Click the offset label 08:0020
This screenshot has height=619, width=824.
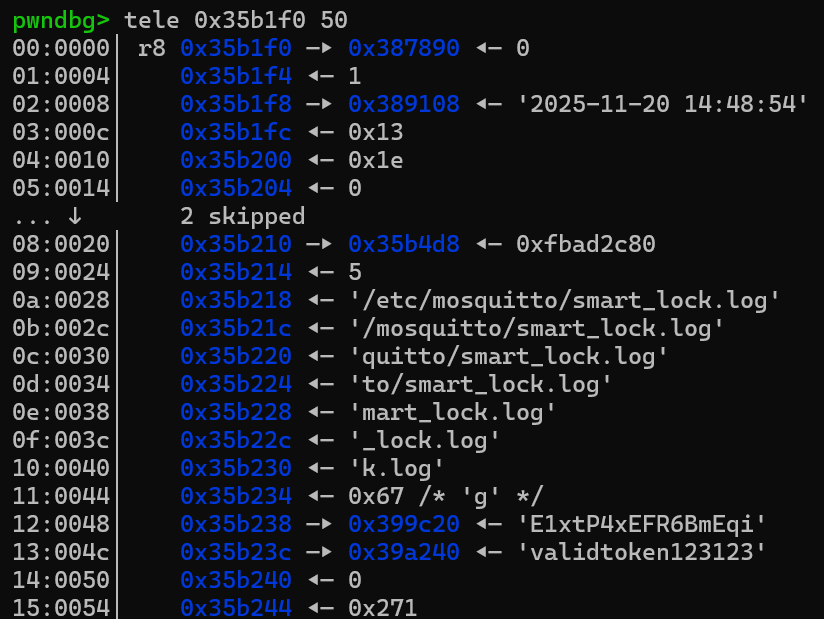61,243
